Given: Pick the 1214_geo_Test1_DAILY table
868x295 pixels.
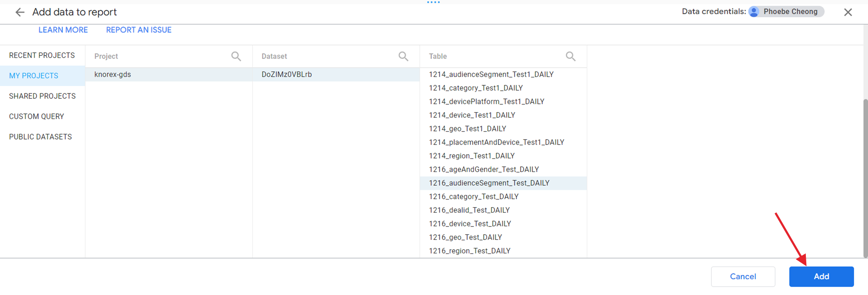Looking at the screenshot, I should click(x=467, y=129).
